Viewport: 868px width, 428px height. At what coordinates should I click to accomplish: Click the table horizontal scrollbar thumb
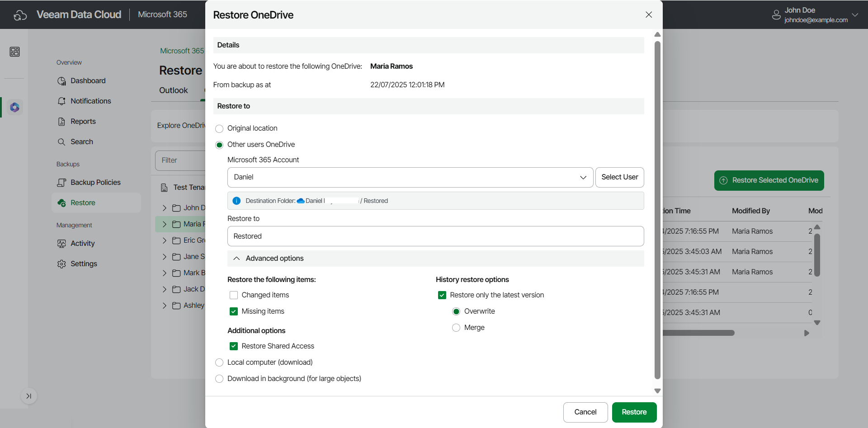[698, 333]
